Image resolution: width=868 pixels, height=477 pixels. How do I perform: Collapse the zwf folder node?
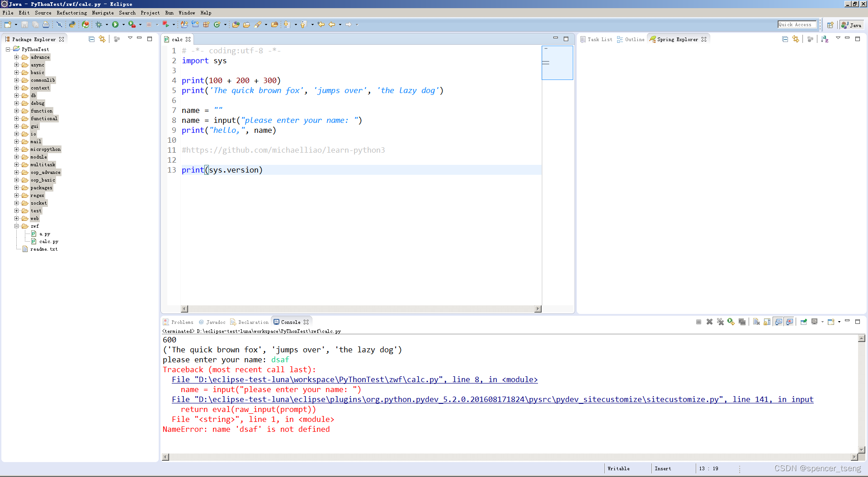click(17, 226)
